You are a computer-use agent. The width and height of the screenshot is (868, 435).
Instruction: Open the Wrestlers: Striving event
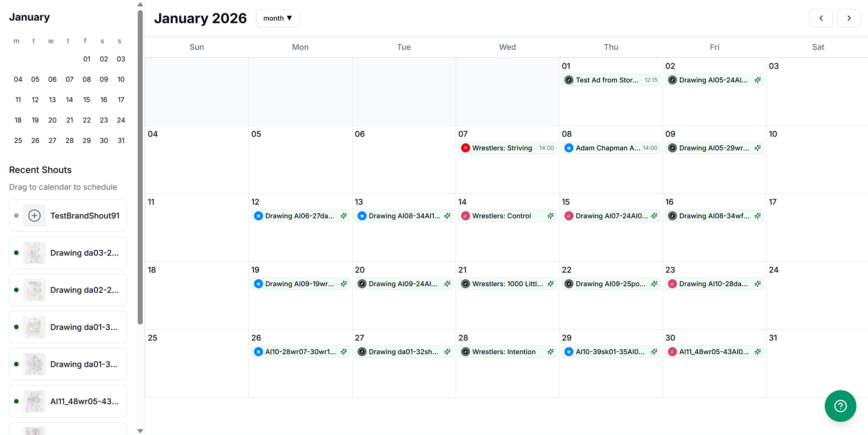coord(507,148)
